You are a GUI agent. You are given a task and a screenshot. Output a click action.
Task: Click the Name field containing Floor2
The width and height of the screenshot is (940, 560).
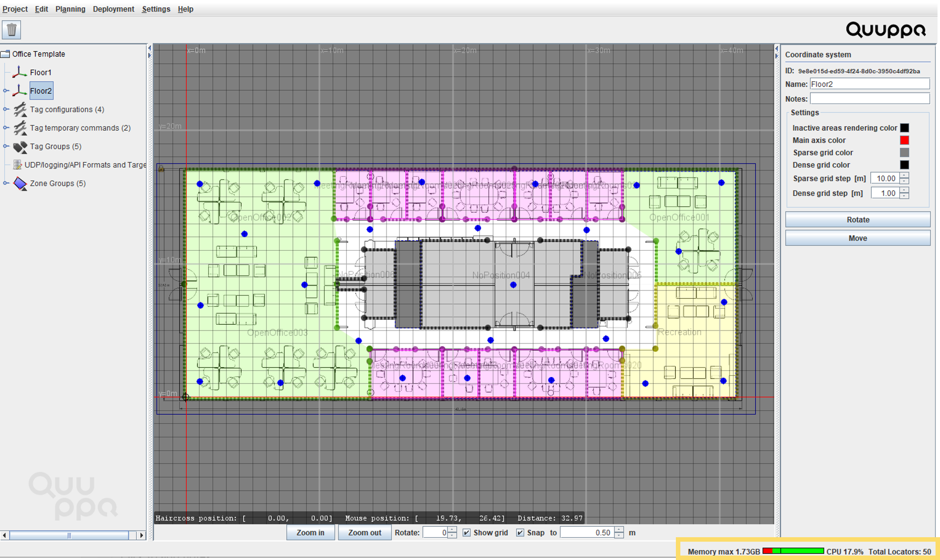[870, 84]
